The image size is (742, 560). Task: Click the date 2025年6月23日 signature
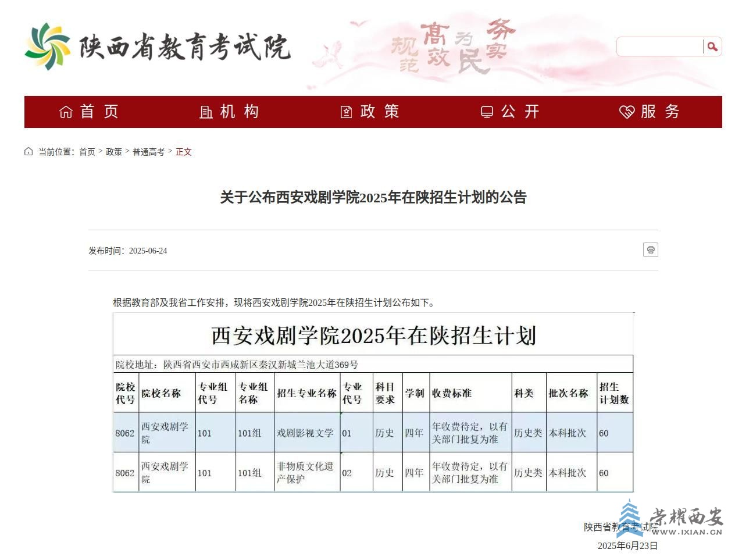627,545
